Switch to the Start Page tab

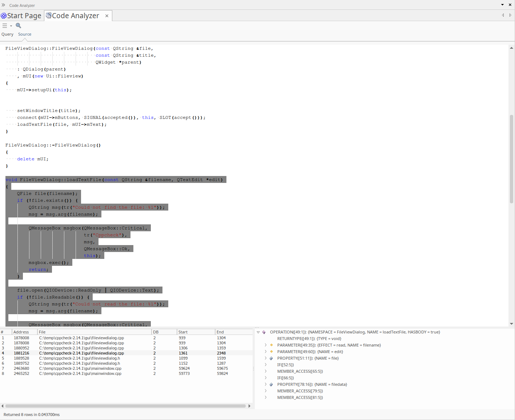coord(22,15)
